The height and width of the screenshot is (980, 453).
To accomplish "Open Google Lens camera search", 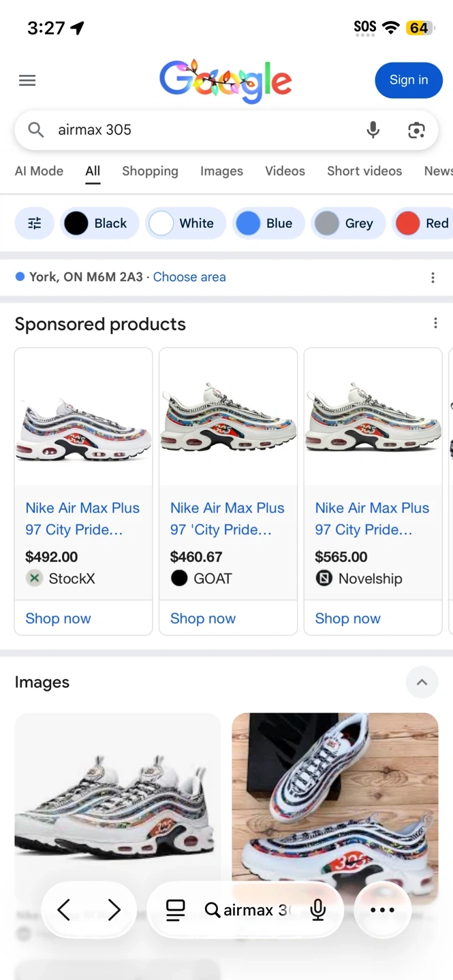I will [x=416, y=130].
